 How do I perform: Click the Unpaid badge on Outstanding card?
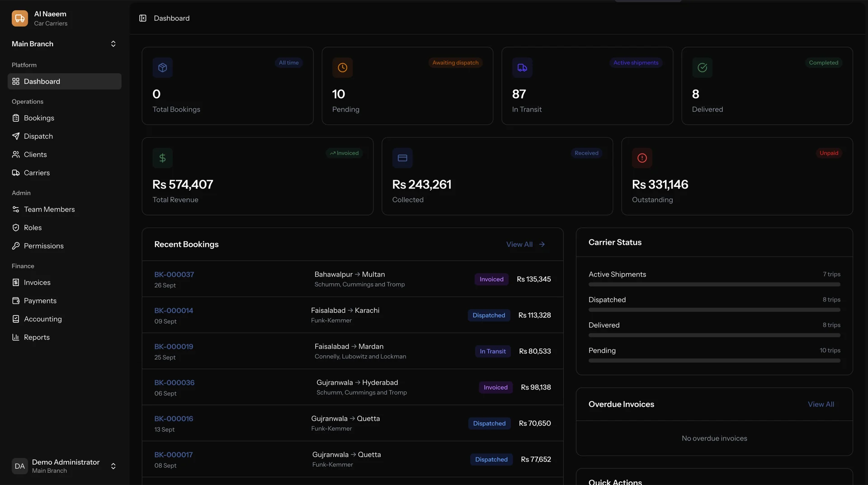tap(829, 153)
